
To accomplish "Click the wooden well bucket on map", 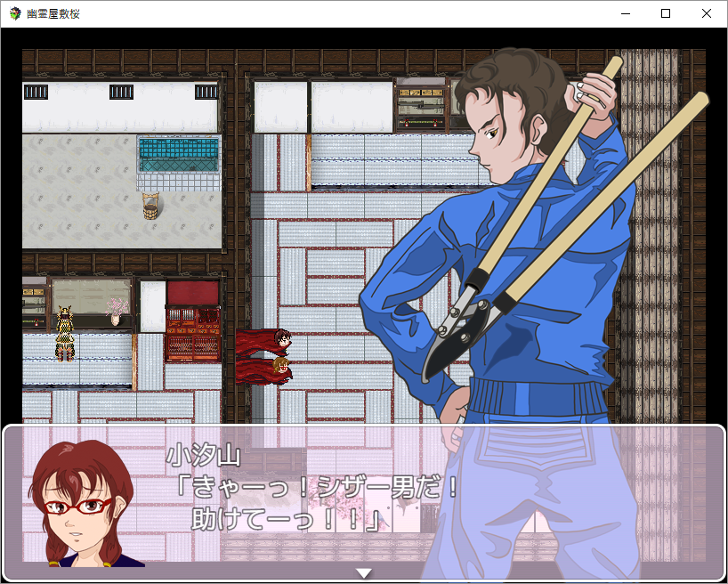I will click(x=150, y=206).
